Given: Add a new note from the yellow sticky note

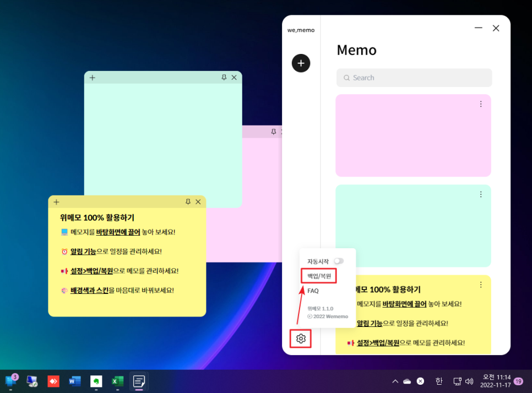Looking at the screenshot, I should tap(56, 202).
